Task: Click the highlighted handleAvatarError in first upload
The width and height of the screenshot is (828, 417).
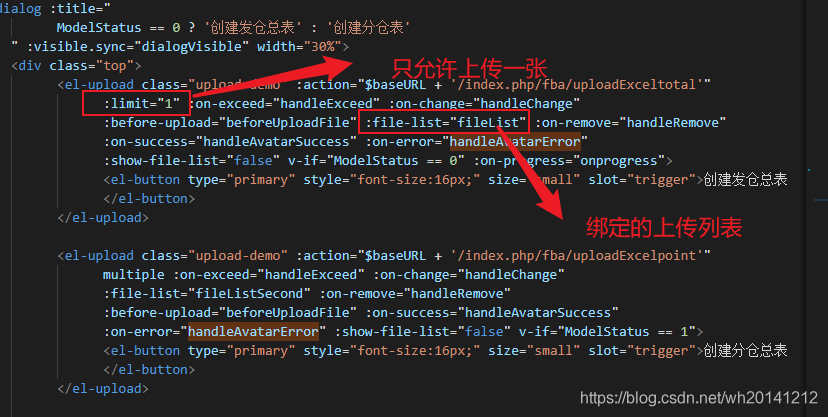Action: click(x=515, y=141)
